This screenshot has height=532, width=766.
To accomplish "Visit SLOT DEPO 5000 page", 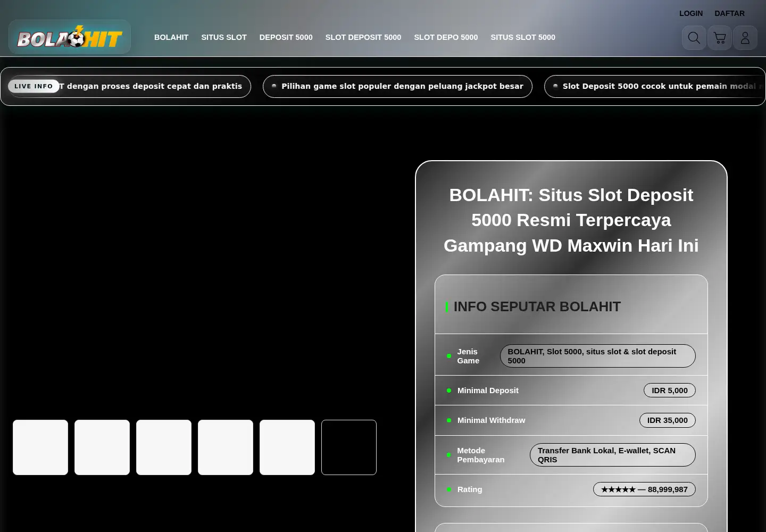I will (446, 37).
